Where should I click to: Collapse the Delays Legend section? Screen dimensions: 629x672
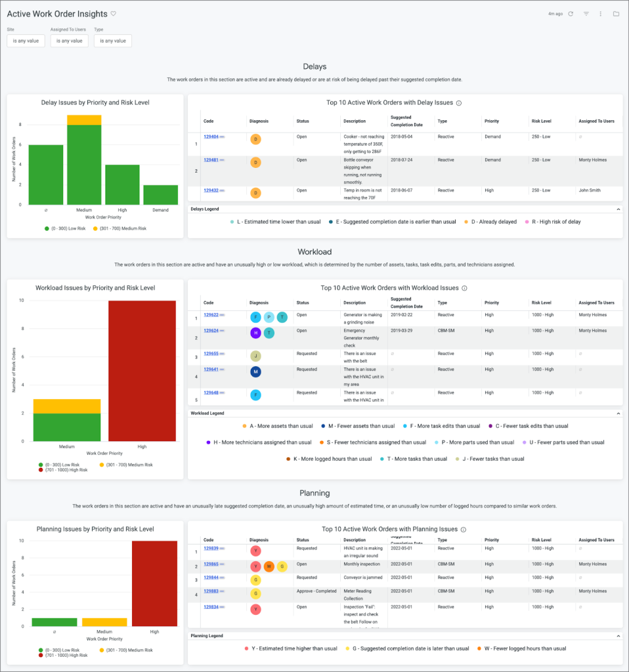(616, 209)
